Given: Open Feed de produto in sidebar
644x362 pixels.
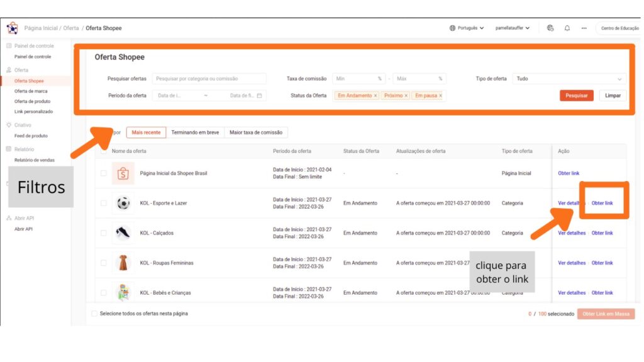Looking at the screenshot, I should tap(31, 136).
